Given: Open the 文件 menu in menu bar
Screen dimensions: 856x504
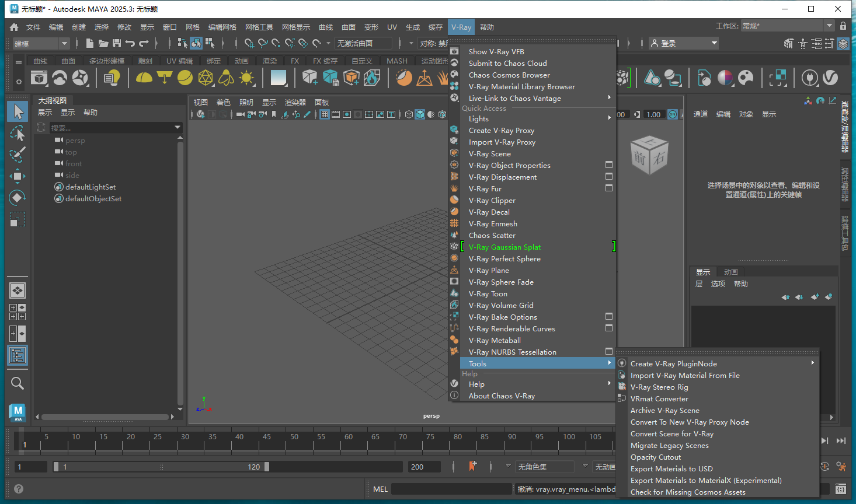Looking at the screenshot, I should coord(33,27).
